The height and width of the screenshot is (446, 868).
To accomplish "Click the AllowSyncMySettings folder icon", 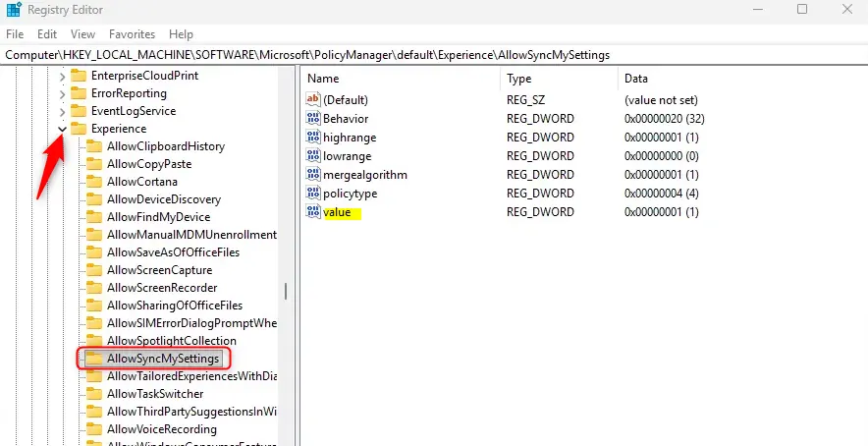I will coord(94,359).
